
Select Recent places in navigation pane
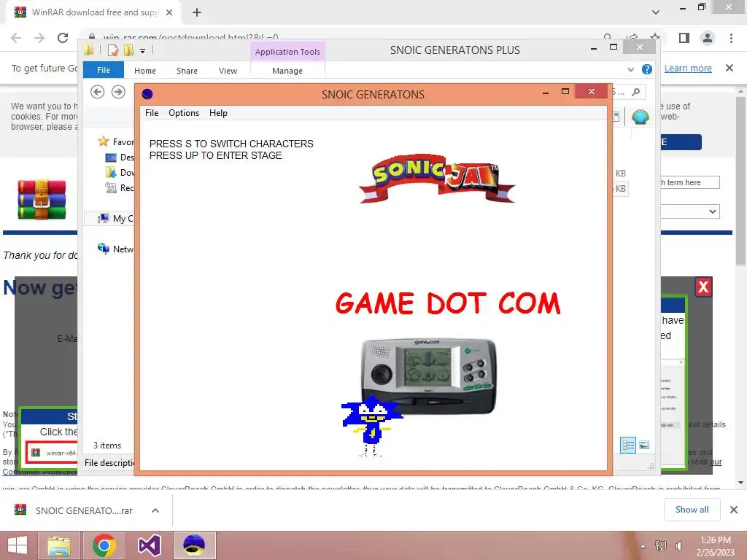tap(120, 187)
